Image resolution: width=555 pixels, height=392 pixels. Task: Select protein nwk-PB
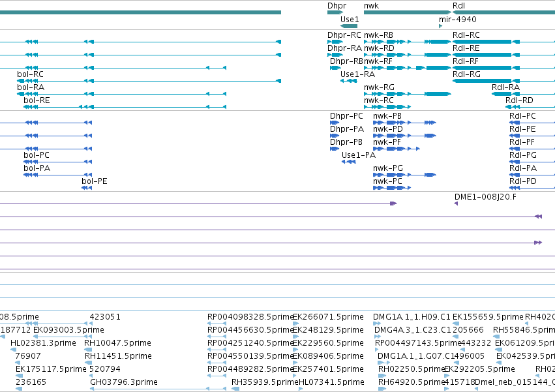(387, 116)
